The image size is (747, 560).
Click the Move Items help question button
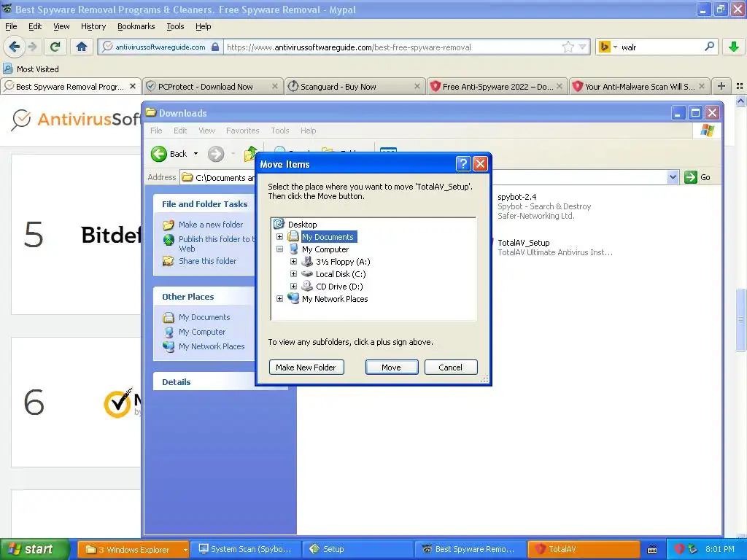463,164
